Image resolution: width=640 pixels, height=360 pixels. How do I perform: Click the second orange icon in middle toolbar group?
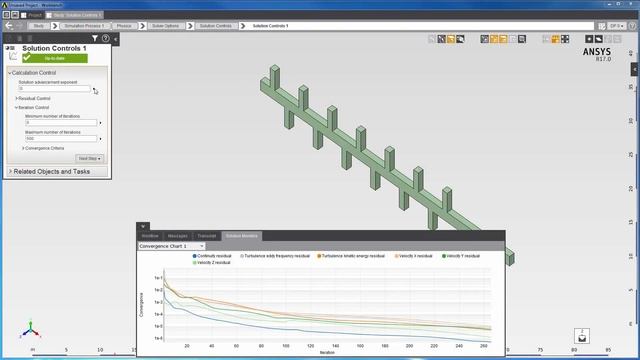pyautogui.click(x=503, y=39)
